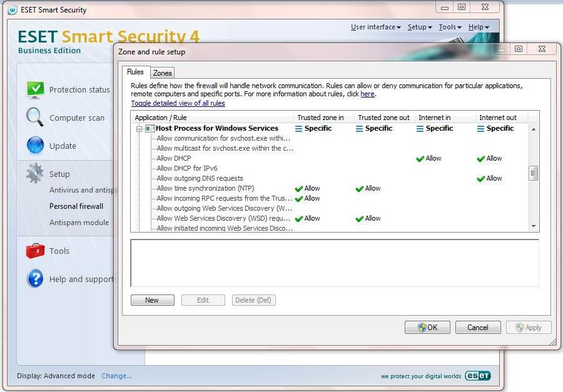Screen dimensions: 563x392
Task: Click the Apply button
Action: click(529, 328)
